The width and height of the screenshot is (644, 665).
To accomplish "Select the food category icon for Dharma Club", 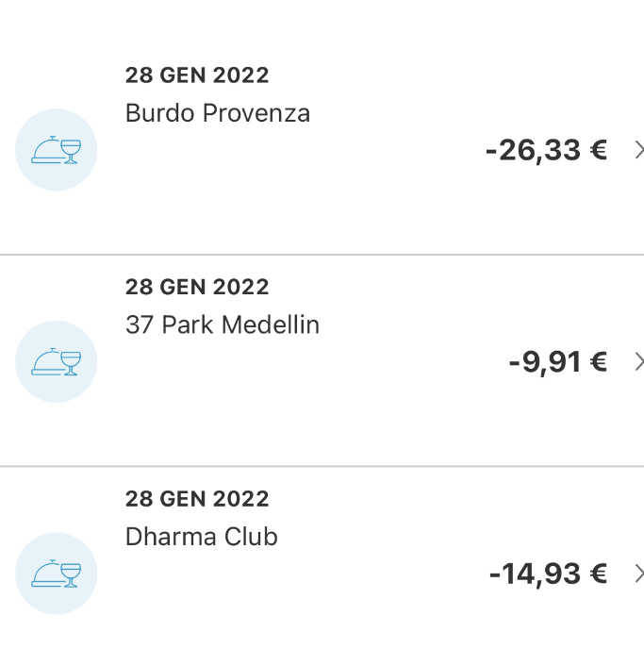I will pos(57,574).
